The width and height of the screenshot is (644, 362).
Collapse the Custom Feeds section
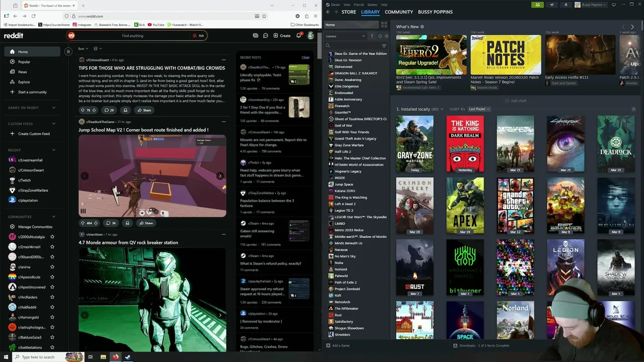(x=54, y=124)
